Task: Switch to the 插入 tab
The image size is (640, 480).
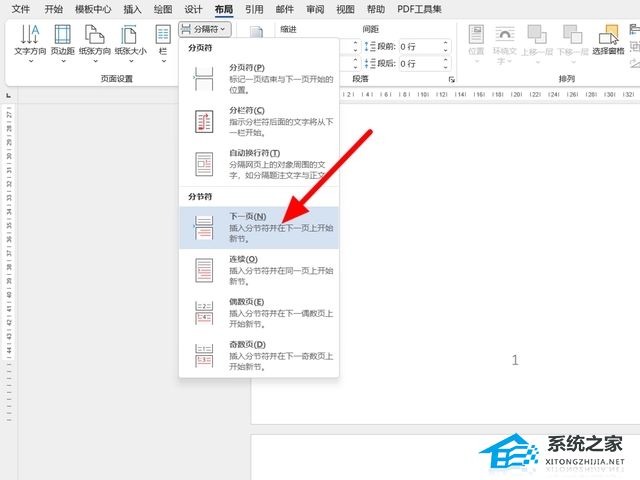Action: click(x=132, y=9)
